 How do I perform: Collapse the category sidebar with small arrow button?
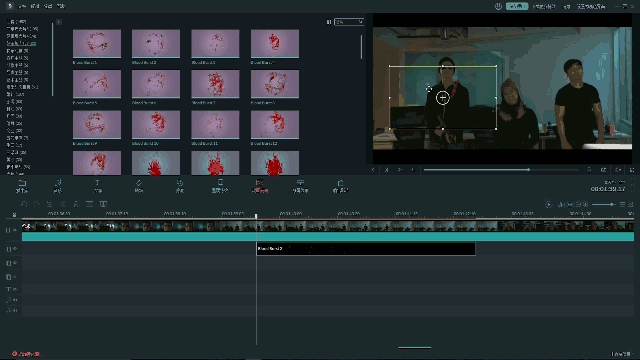pyautogui.click(x=59, y=22)
